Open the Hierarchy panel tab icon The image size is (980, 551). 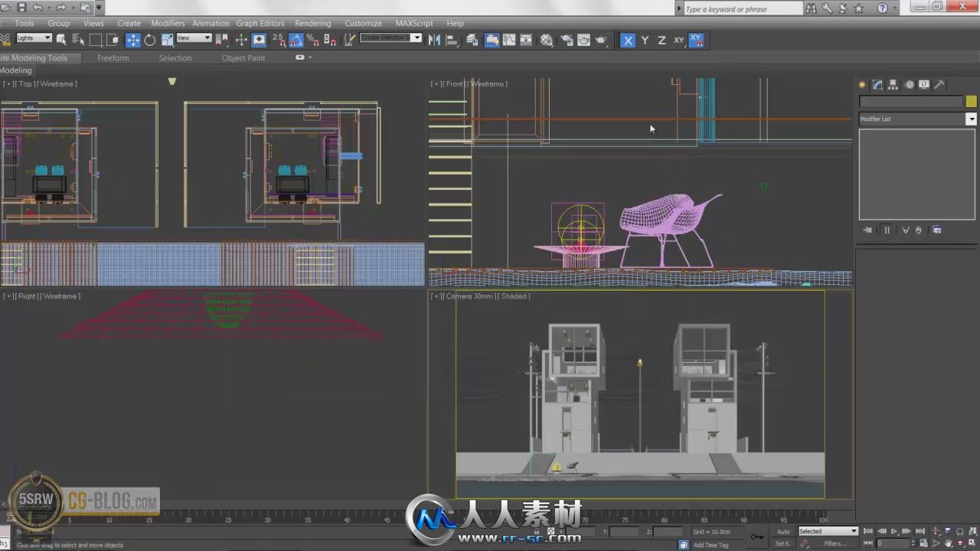tap(893, 85)
